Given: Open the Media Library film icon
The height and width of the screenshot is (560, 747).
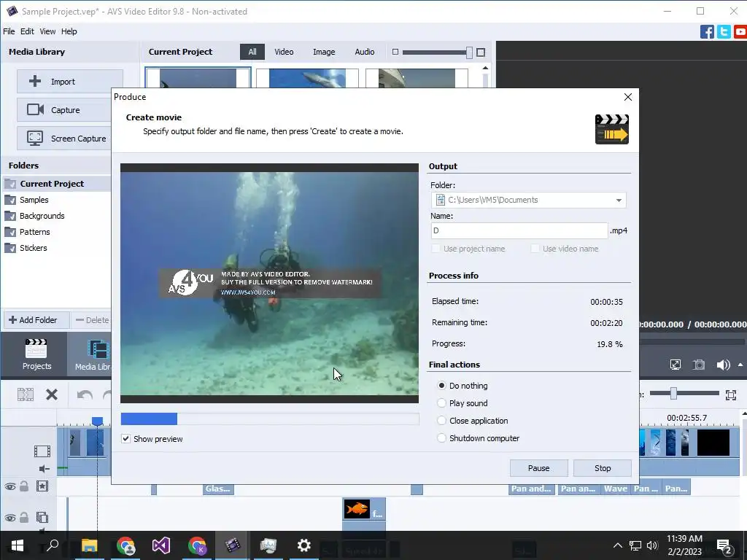Looking at the screenshot, I should click(98, 349).
